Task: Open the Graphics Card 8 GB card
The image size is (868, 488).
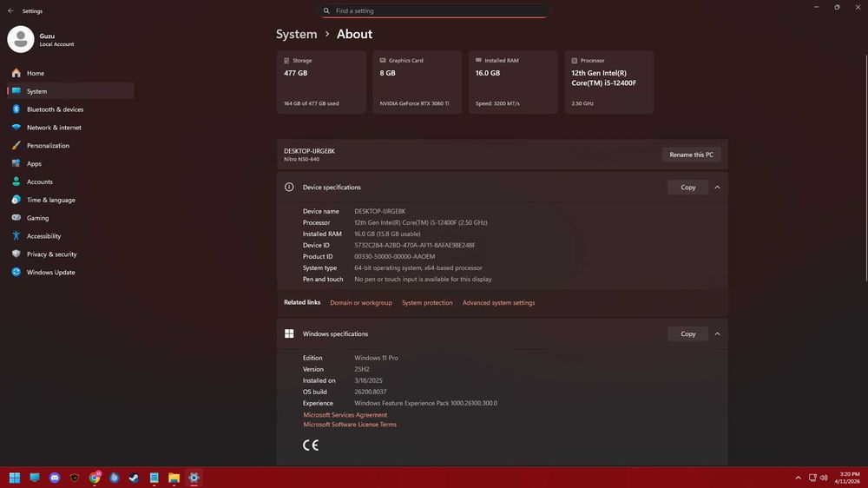Action: [417, 82]
